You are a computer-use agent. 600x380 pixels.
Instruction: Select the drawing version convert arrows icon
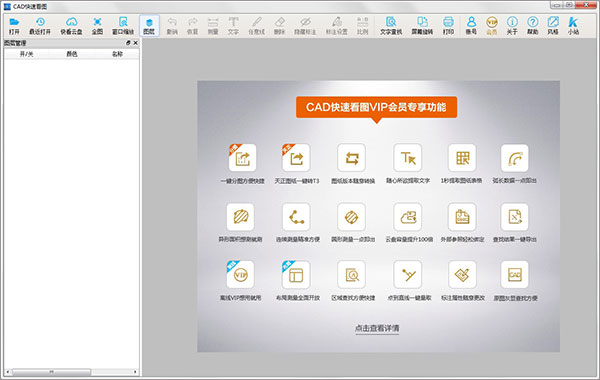(x=352, y=158)
